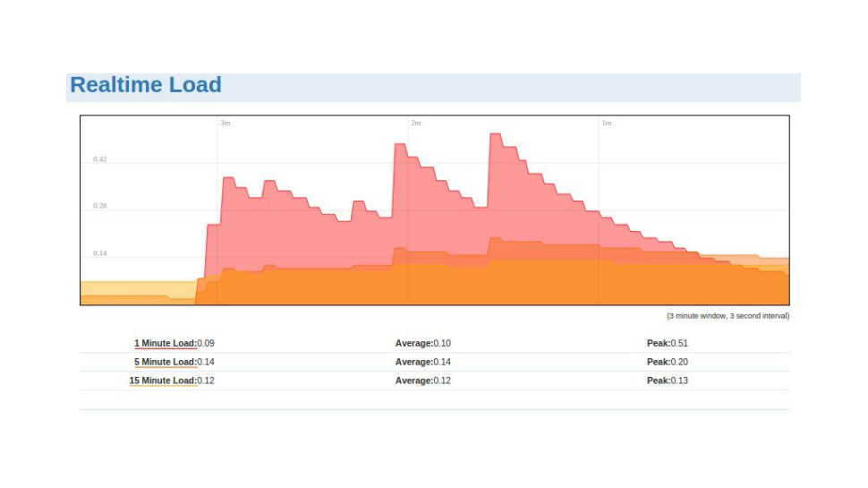Click the 3 minute window interval note
Image resolution: width=868 pixels, height=488 pixels.
pos(728,316)
